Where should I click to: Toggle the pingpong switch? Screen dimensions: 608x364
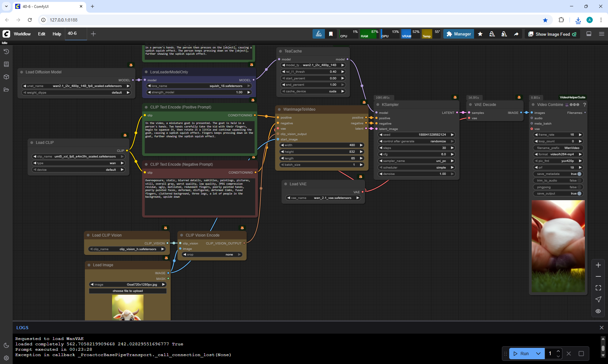point(579,187)
